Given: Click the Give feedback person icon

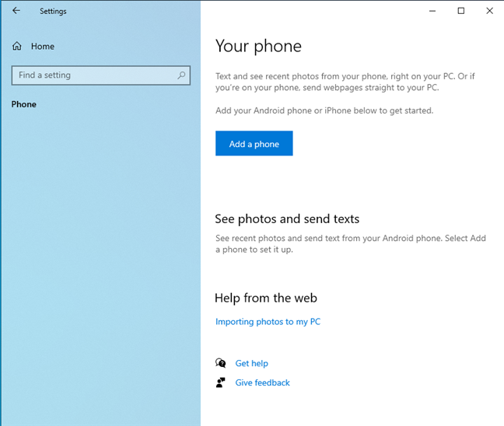Looking at the screenshot, I should [x=221, y=382].
